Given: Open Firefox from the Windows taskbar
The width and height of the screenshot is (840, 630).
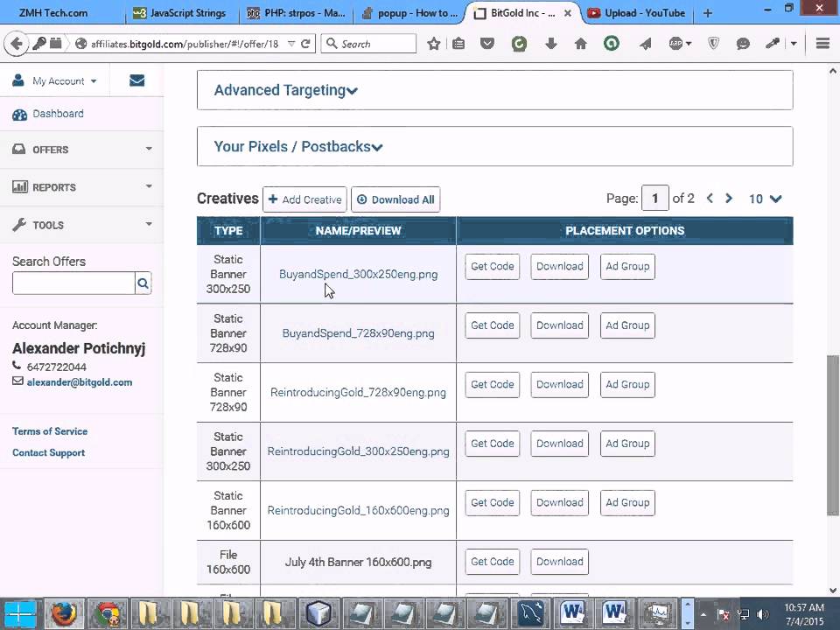Looking at the screenshot, I should 64,614.
